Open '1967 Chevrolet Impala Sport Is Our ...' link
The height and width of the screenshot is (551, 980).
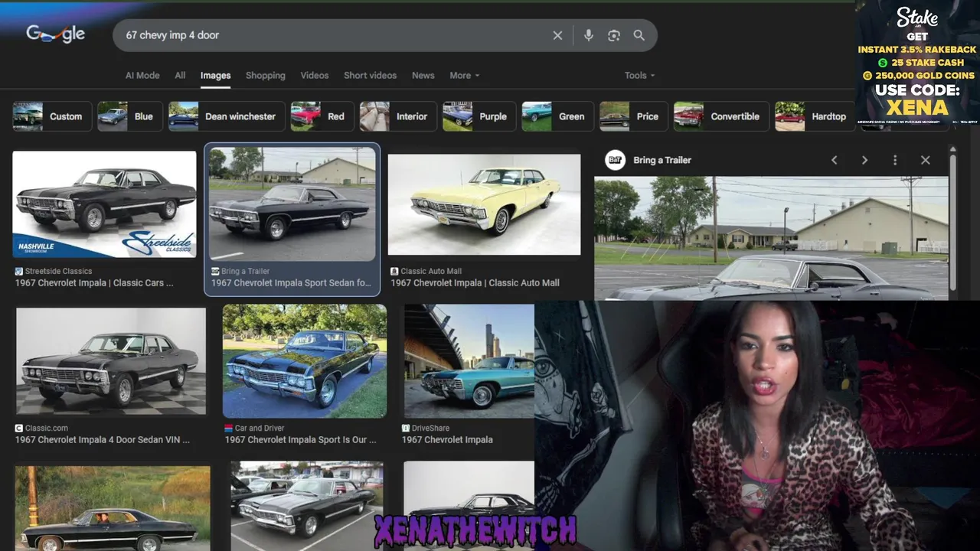pyautogui.click(x=301, y=439)
